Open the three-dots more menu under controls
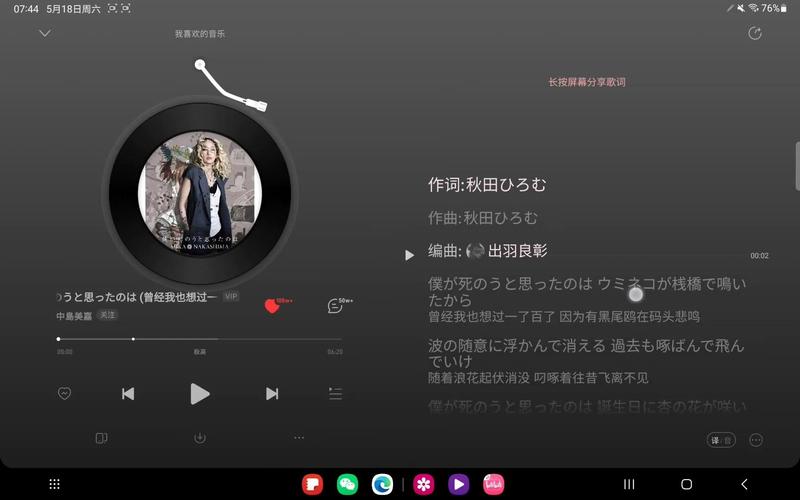 coord(299,437)
